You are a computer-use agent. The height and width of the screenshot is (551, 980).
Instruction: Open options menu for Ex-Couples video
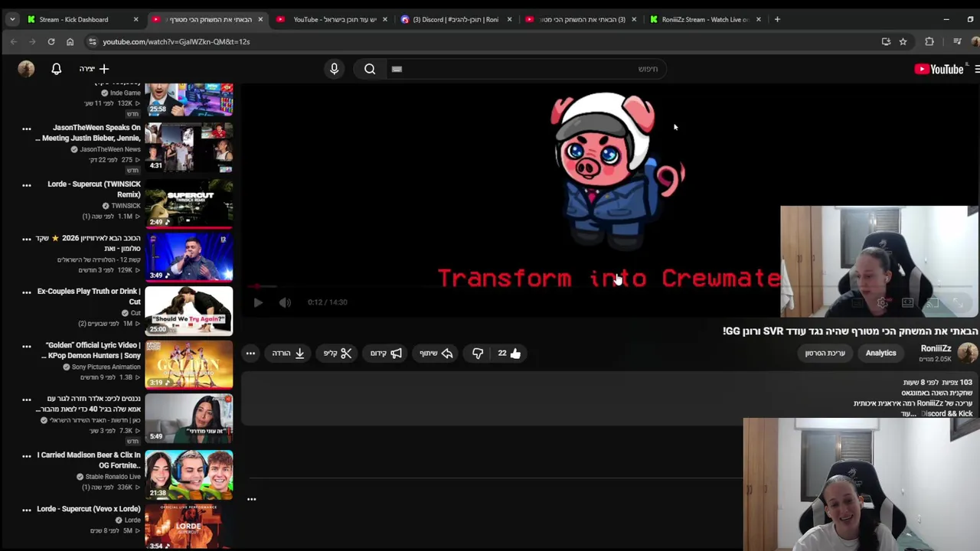pos(26,292)
